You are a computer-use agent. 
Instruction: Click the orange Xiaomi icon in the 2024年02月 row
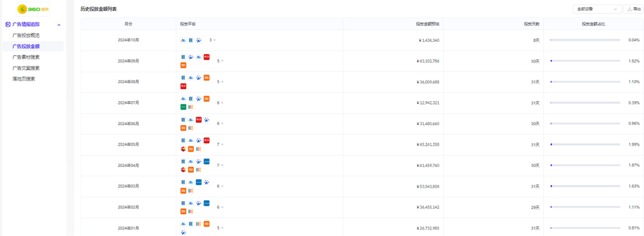(x=183, y=211)
